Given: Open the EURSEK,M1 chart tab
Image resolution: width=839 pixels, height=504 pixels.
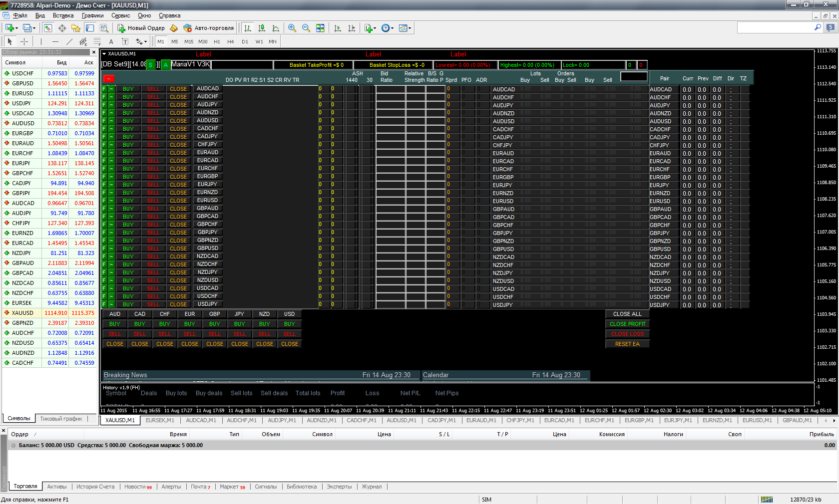Looking at the screenshot, I should (x=160, y=420).
